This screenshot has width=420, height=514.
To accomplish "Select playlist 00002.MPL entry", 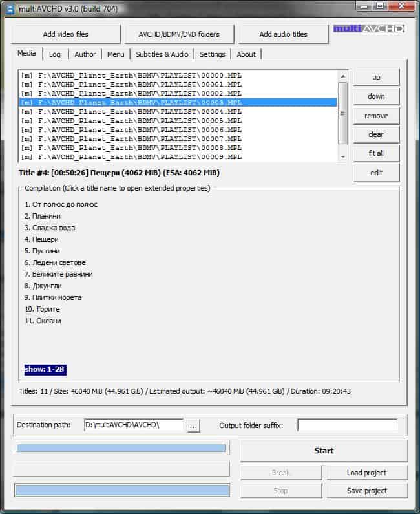I will [x=178, y=93].
